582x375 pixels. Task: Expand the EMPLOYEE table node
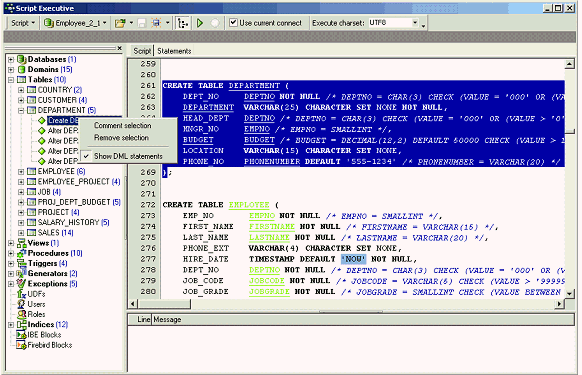pos(21,172)
